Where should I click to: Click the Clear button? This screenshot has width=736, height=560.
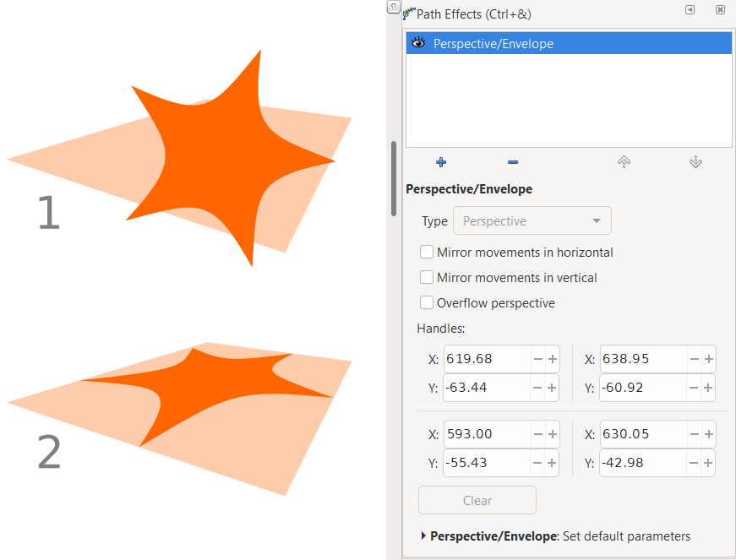(x=477, y=500)
